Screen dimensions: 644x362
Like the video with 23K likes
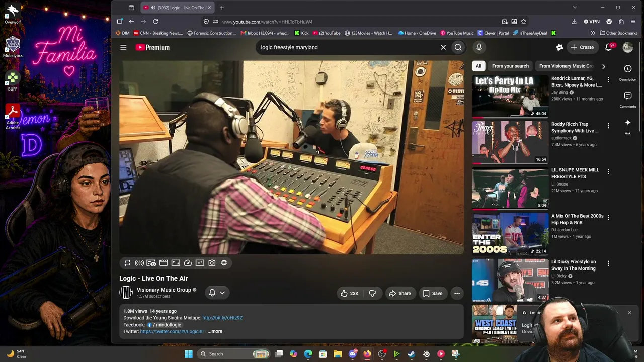[349, 293]
